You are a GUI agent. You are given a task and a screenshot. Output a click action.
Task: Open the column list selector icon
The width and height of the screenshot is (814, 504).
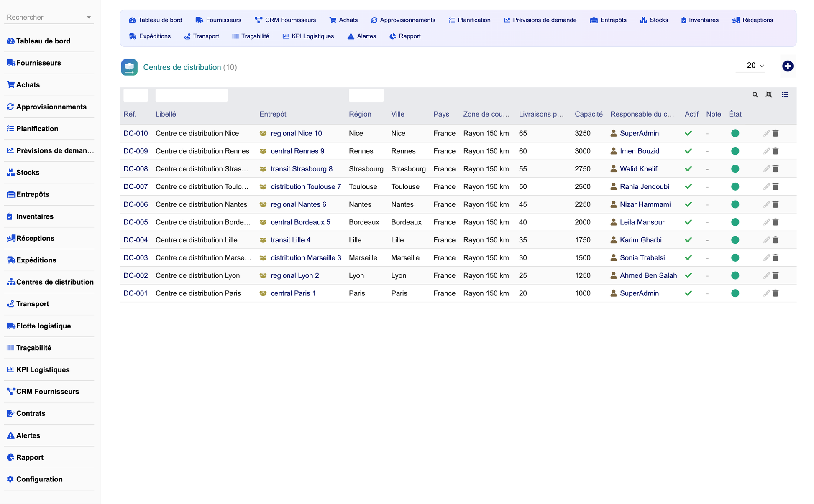tap(785, 95)
